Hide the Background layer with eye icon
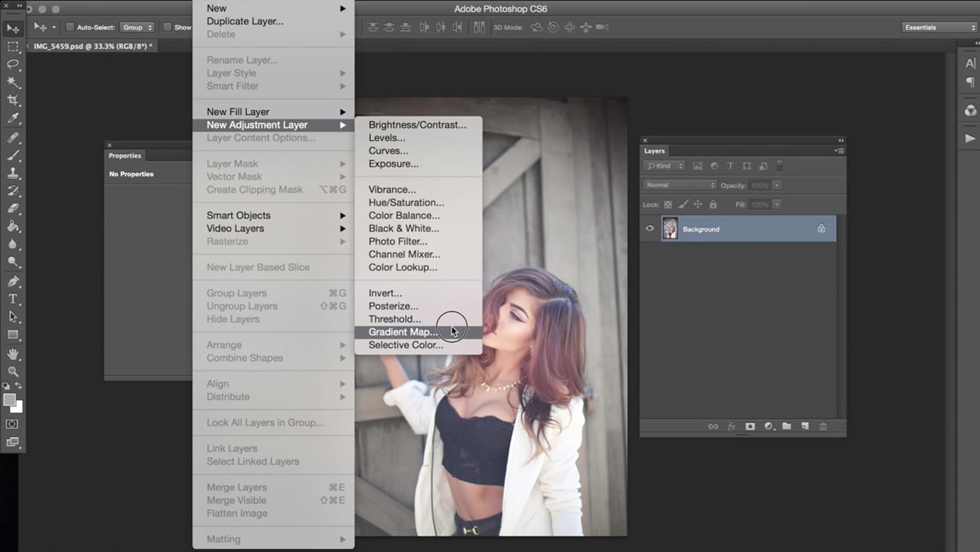The width and height of the screenshot is (980, 552). tap(650, 229)
